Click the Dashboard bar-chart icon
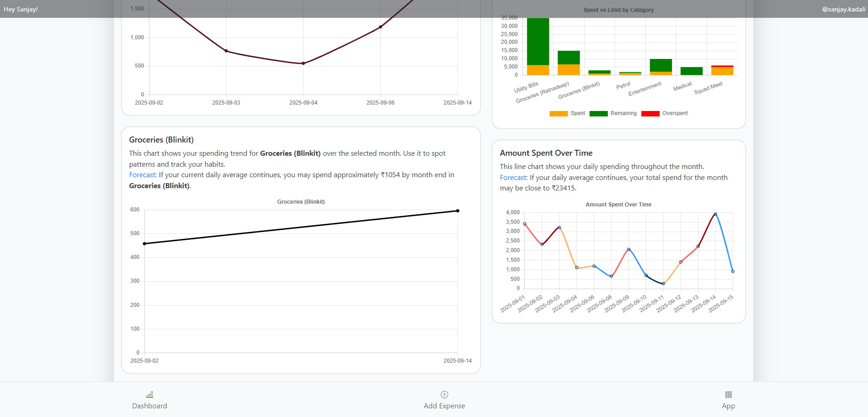Image resolution: width=868 pixels, height=417 pixels. click(149, 395)
